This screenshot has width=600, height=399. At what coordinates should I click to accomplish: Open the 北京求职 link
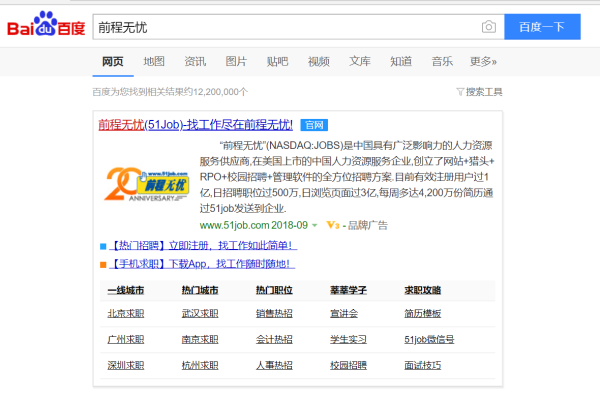(126, 314)
